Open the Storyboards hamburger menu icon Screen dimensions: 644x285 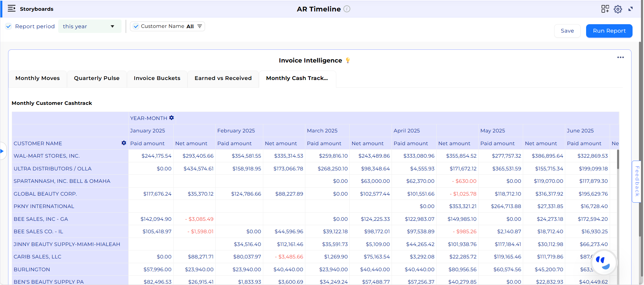(x=11, y=9)
